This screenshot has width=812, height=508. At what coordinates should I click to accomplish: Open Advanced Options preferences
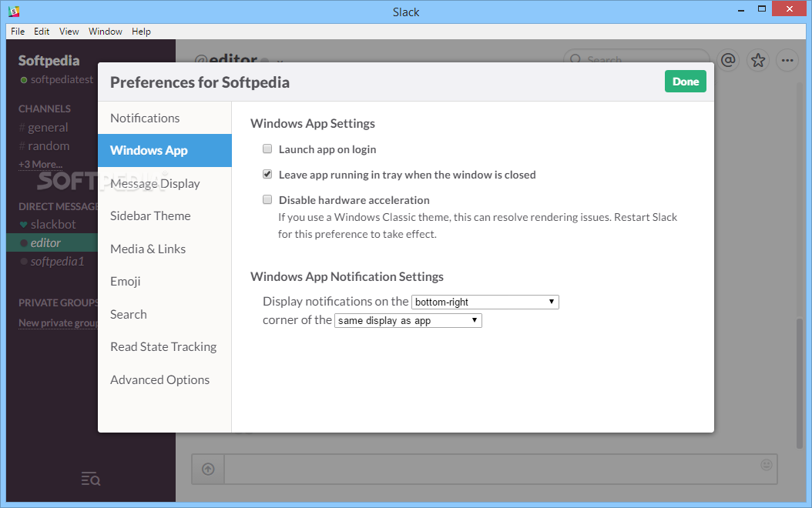click(x=165, y=379)
